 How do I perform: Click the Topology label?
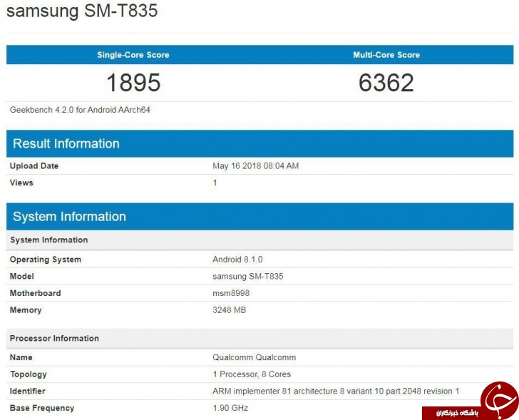pos(28,374)
